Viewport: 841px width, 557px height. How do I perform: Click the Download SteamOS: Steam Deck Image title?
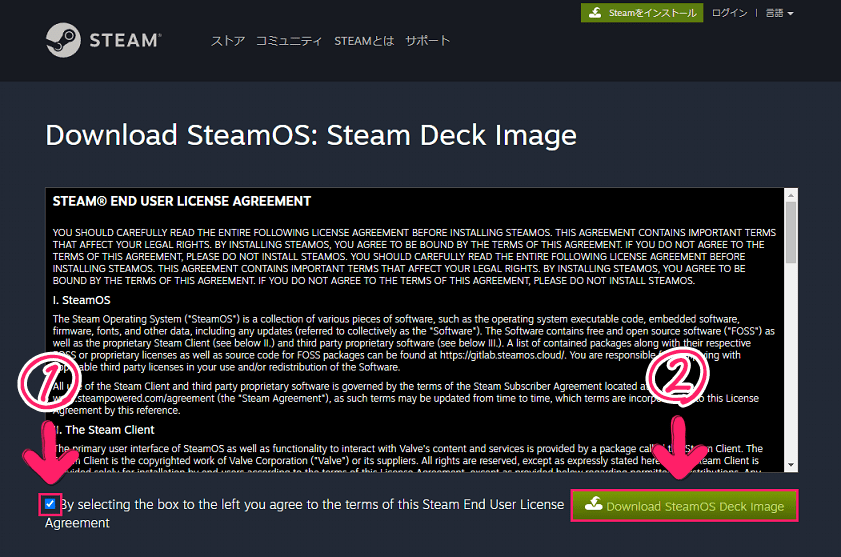point(311,135)
